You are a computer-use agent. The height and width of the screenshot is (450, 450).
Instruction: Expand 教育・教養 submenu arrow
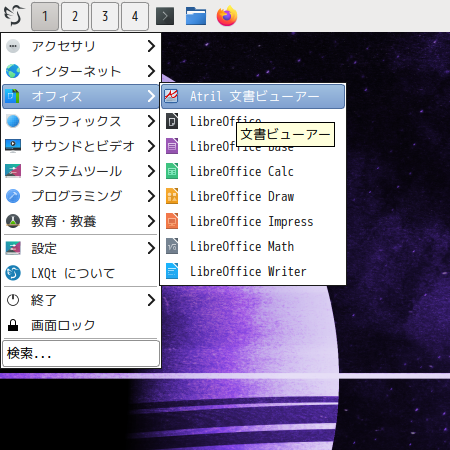[151, 221]
